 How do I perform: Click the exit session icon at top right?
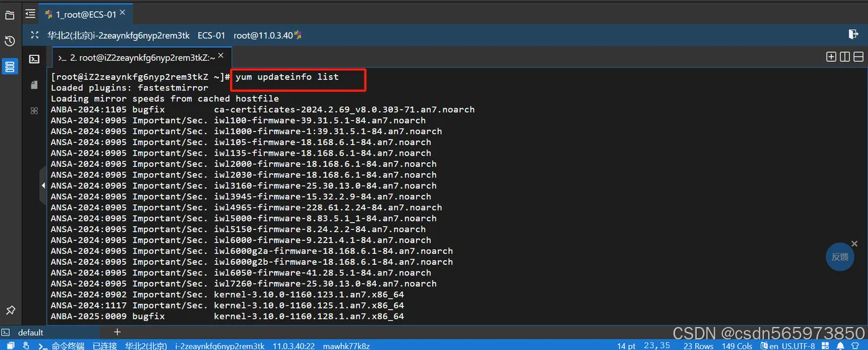[x=853, y=34]
